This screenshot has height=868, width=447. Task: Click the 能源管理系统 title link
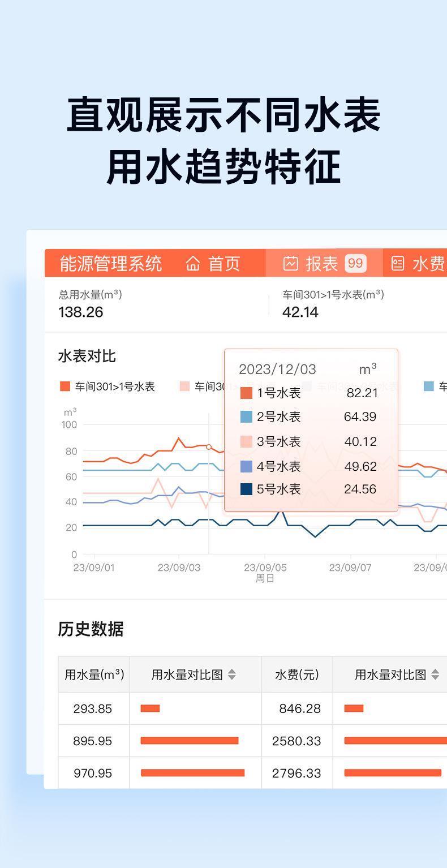pyautogui.click(x=111, y=264)
